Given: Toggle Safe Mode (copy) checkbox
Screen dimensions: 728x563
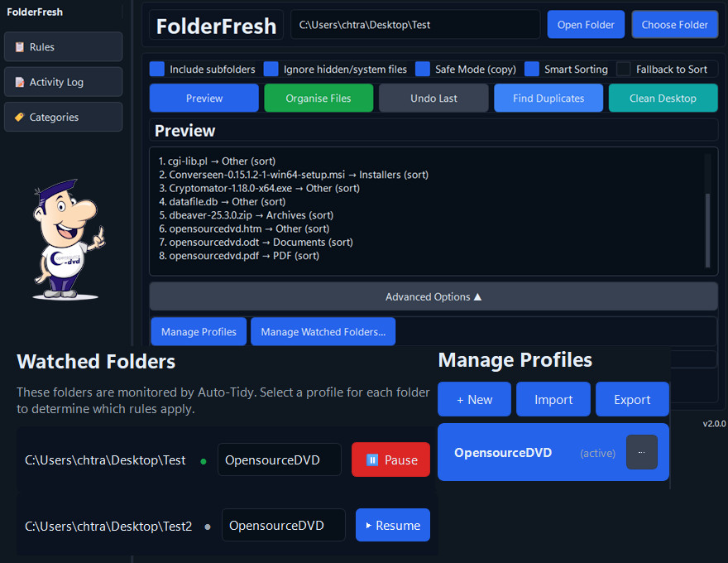Looking at the screenshot, I should tap(423, 69).
